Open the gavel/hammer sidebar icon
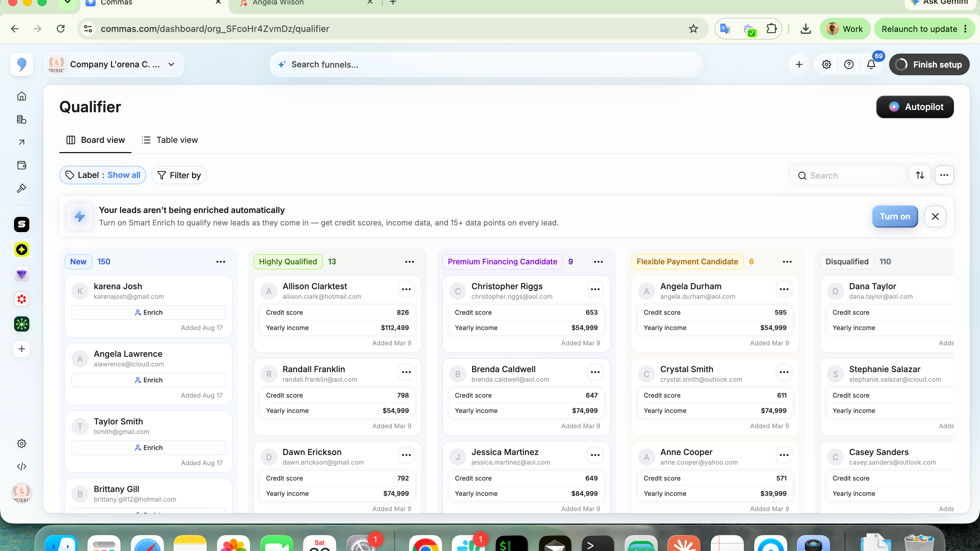The height and width of the screenshot is (551, 980). [22, 188]
